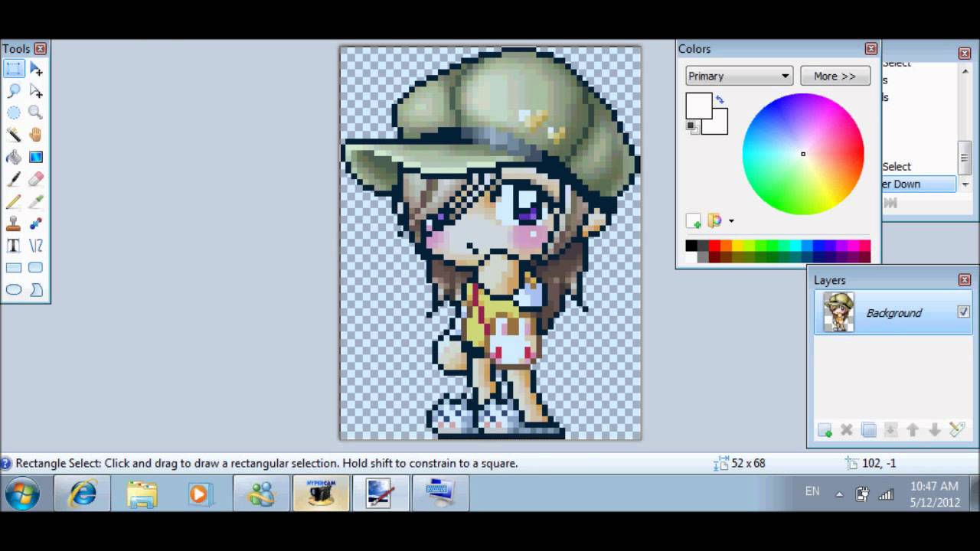This screenshot has height=551, width=980.
Task: Open palette menu dropdown arrow
Action: pyautogui.click(x=731, y=221)
